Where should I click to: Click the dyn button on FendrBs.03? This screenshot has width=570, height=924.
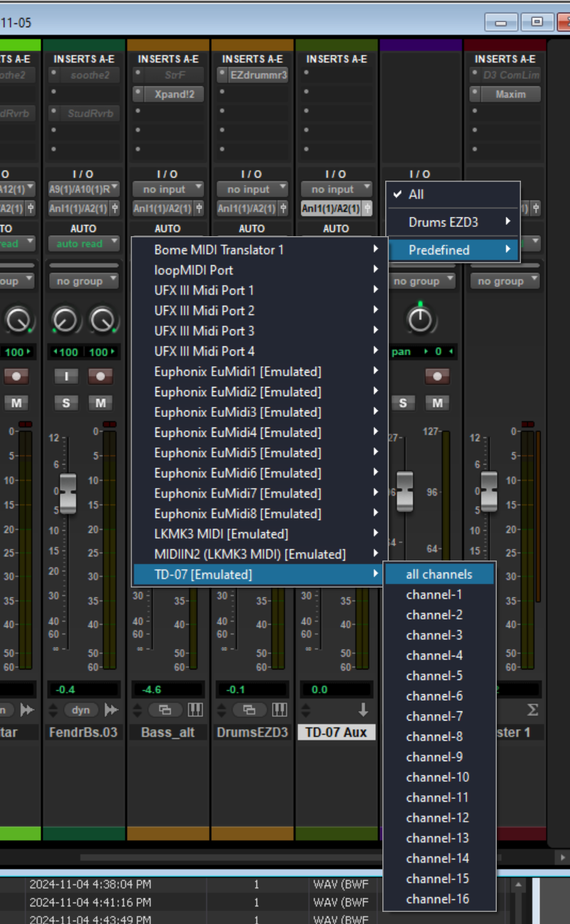pos(80,710)
